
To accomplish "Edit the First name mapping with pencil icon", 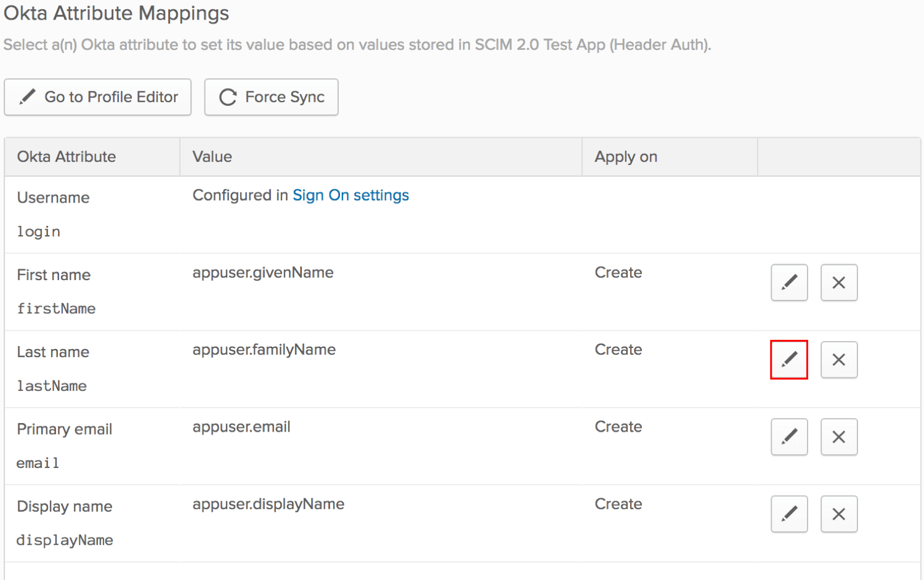I will click(789, 283).
